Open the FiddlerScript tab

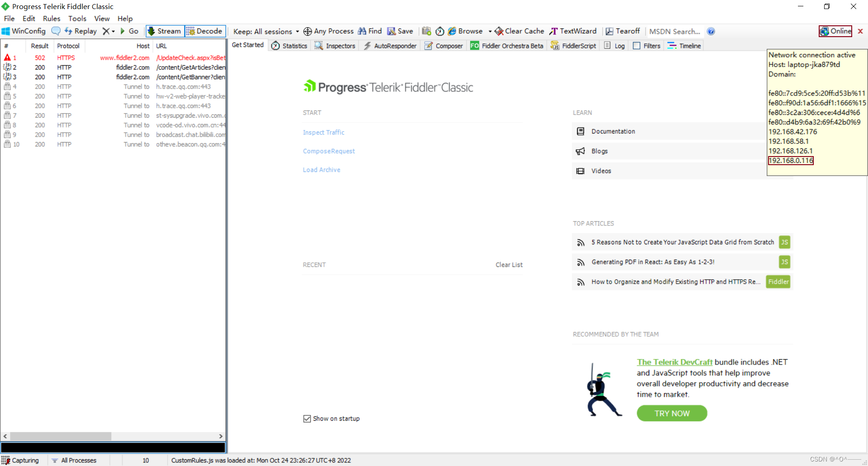click(573, 46)
